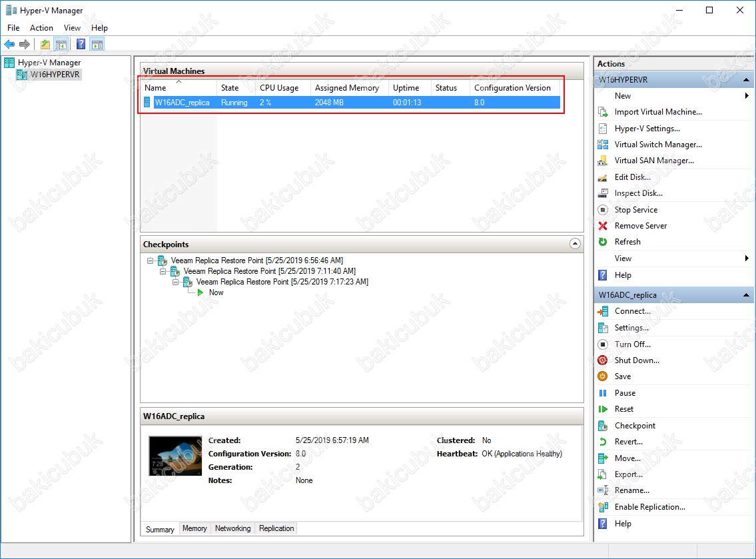
Task: Click the Enable Replication icon
Action: coord(603,507)
